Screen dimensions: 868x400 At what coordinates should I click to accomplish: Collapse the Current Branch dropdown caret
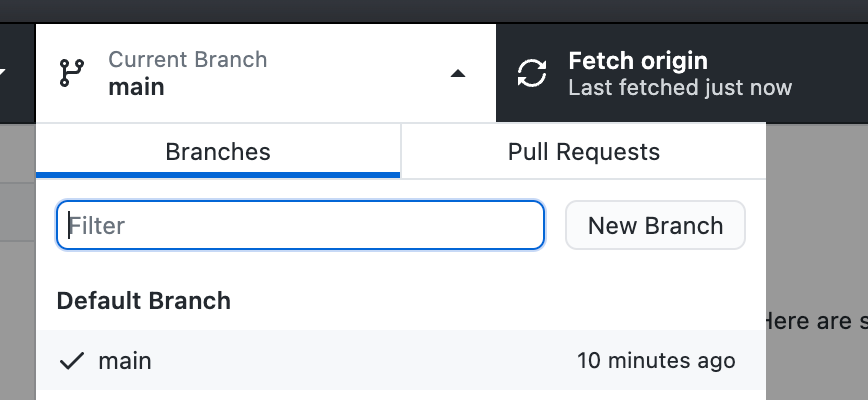pyautogui.click(x=457, y=73)
